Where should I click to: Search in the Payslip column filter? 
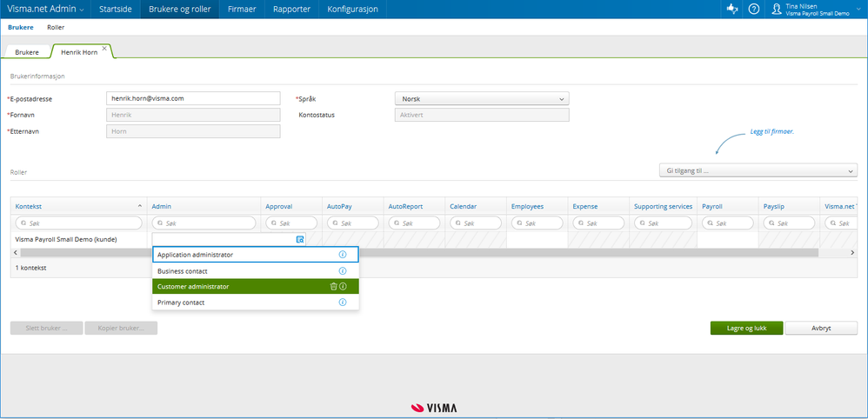789,223
